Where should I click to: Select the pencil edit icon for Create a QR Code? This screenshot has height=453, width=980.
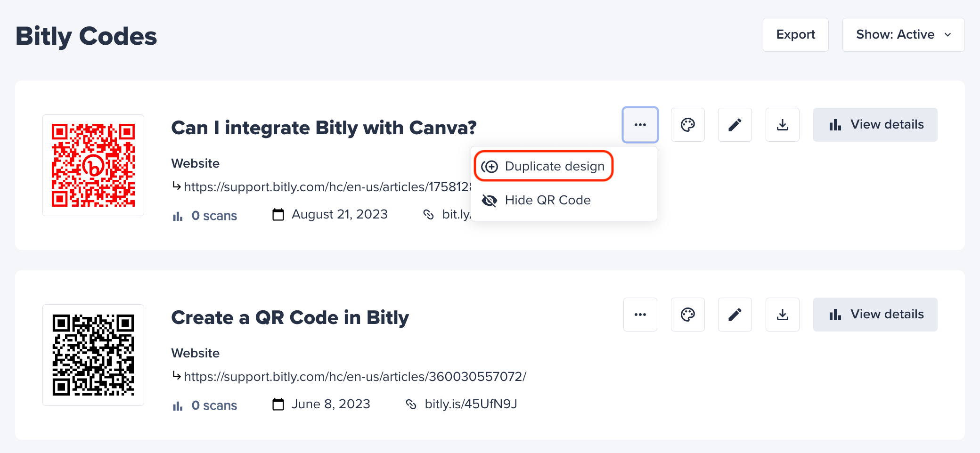(x=735, y=314)
